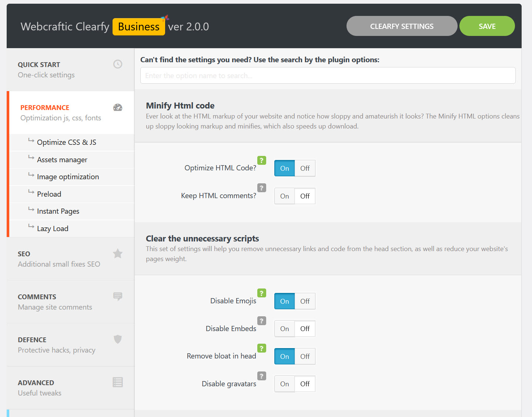Open help hint for Remove bloat in head

262,348
